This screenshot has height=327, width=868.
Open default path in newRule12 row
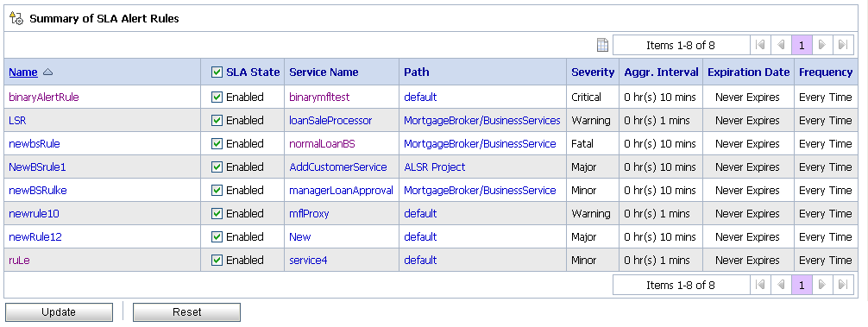click(x=420, y=236)
